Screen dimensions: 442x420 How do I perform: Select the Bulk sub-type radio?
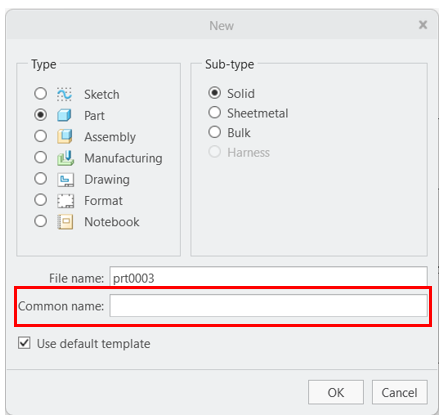(x=215, y=132)
